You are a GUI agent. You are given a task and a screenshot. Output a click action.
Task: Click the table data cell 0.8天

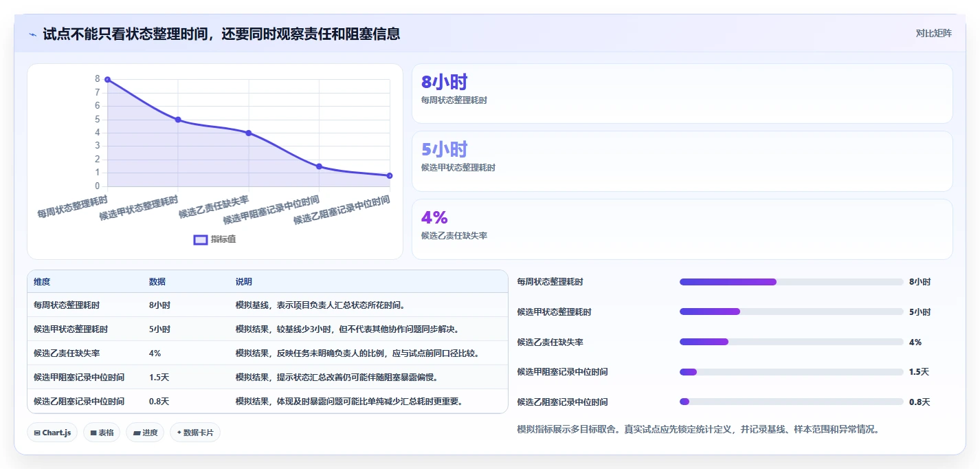coord(159,402)
